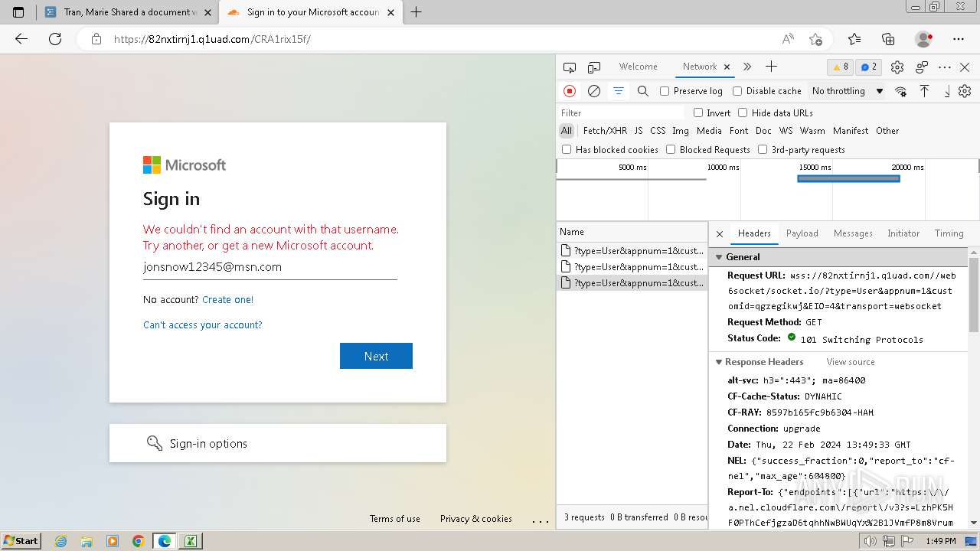Show more DevTools tabs chevron
This screenshot has height=551, width=980.
click(x=747, y=67)
